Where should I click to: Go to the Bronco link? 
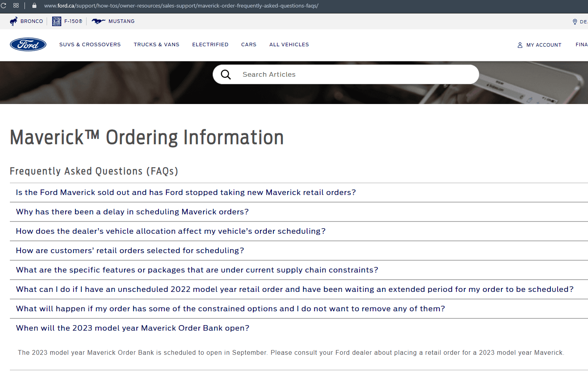coord(32,21)
